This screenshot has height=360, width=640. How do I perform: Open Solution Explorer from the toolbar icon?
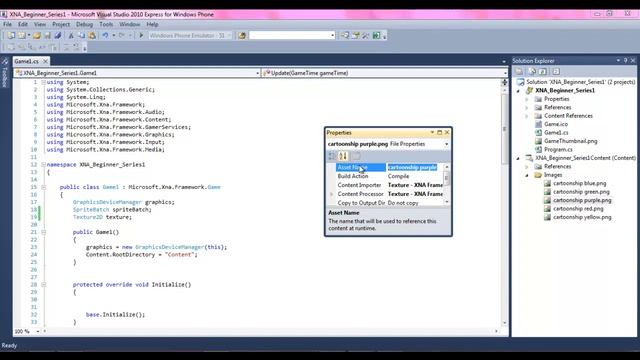click(345, 36)
